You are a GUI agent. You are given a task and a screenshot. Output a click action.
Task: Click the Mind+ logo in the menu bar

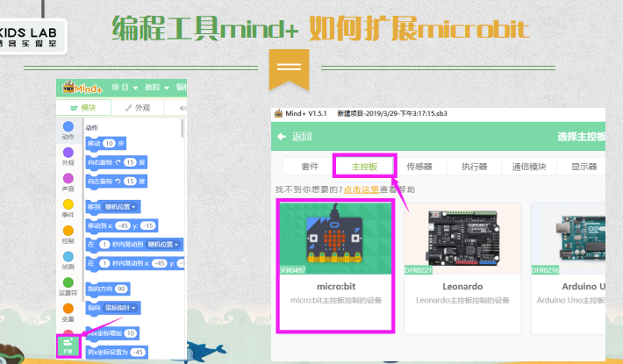pyautogui.click(x=82, y=88)
